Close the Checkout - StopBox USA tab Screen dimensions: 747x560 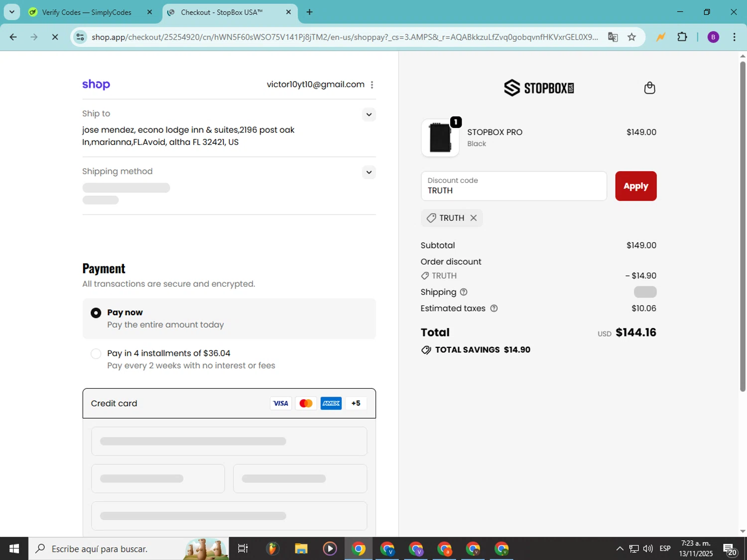(288, 12)
